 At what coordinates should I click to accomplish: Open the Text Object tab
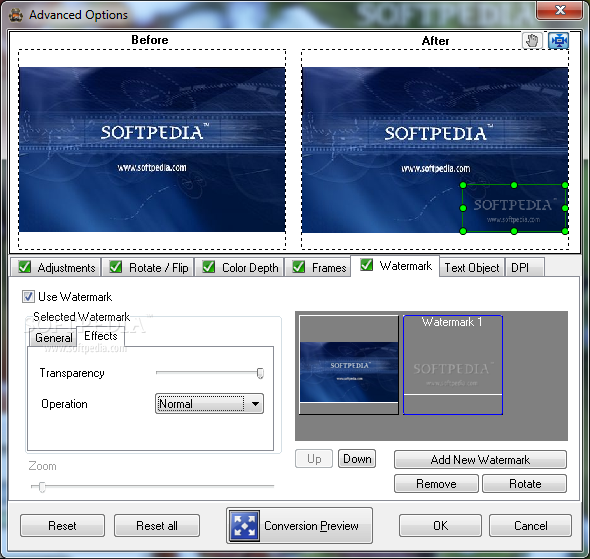472,267
